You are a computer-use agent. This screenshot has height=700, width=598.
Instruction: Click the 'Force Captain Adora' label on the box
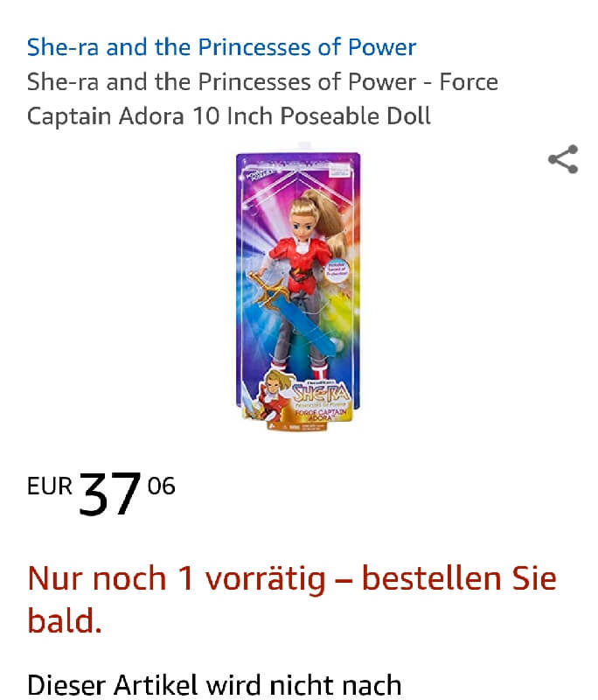320,414
